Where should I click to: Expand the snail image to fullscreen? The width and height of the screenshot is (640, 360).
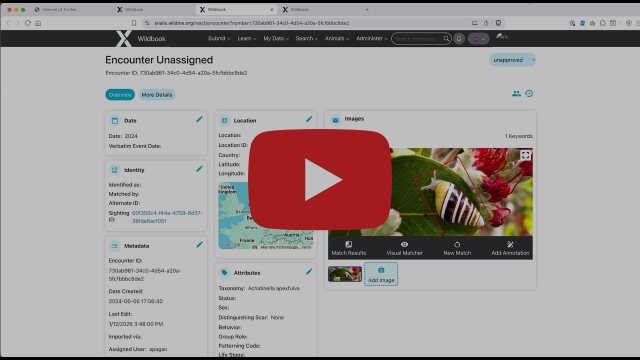(x=525, y=155)
